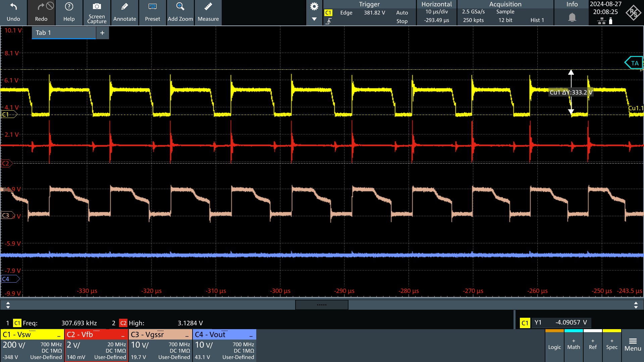Select the Preset toolbar item
The image size is (644, 362).
(152, 12)
